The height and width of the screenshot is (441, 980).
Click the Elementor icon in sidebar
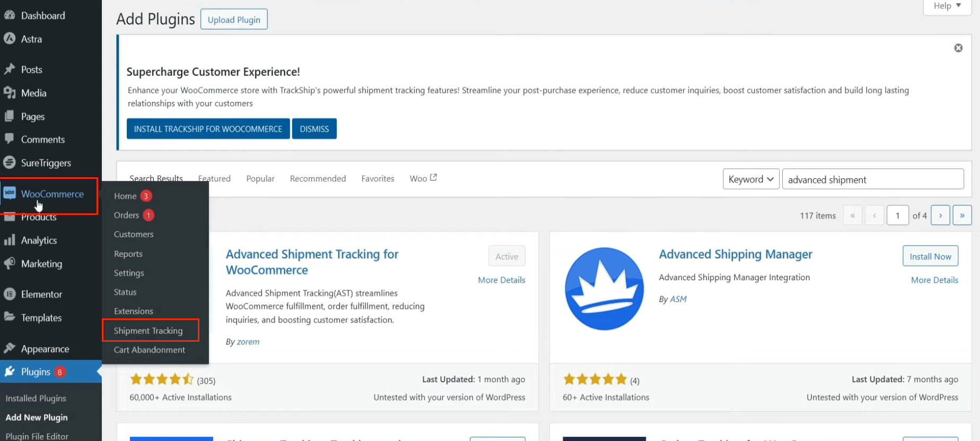pyautogui.click(x=10, y=294)
